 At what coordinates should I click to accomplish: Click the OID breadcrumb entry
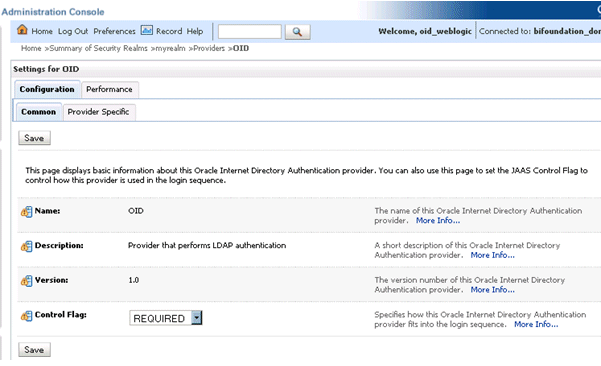point(241,48)
